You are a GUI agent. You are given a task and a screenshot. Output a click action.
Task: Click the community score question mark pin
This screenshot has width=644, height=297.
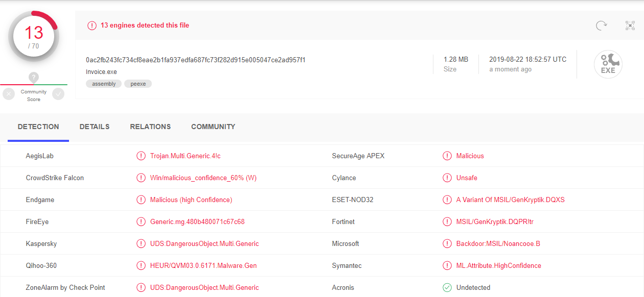coord(34,78)
